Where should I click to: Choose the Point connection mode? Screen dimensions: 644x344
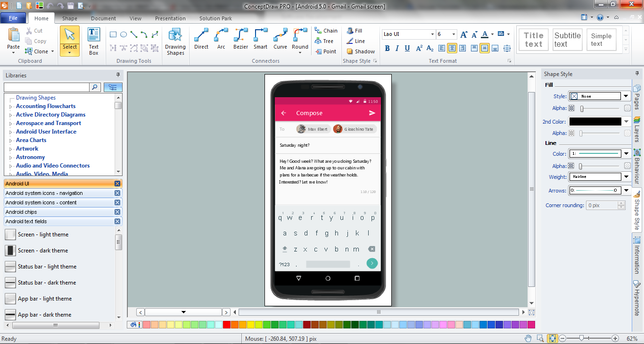point(325,51)
